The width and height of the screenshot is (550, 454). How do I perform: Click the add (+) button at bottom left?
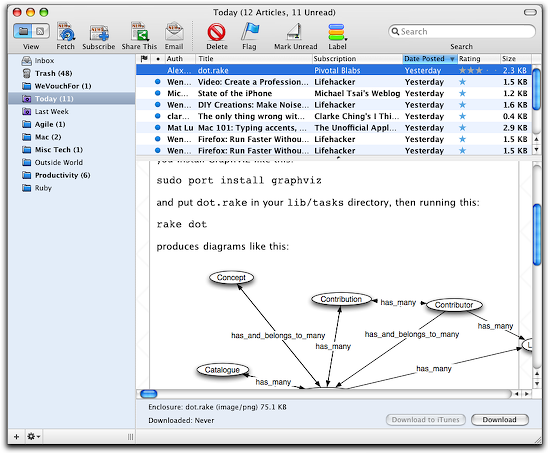[x=16, y=436]
